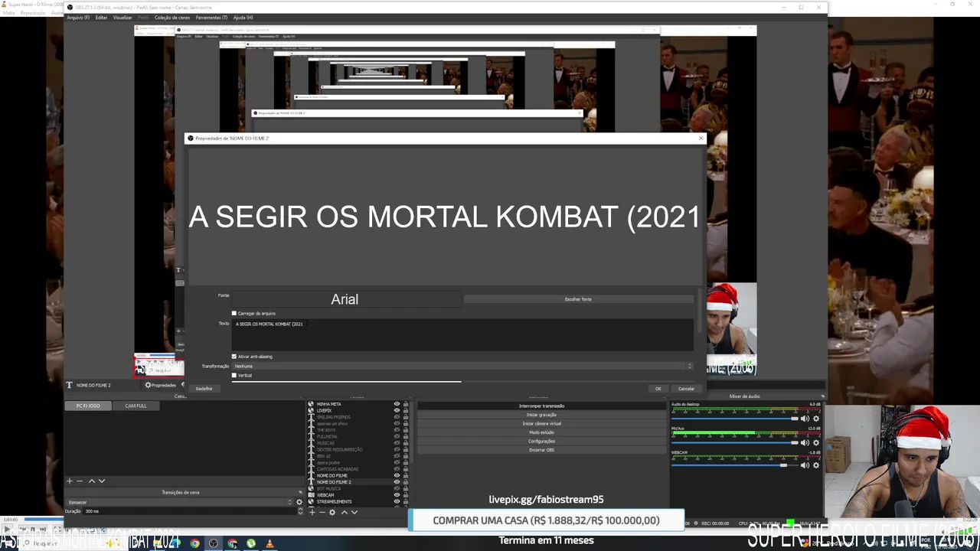Open WEBCAM audio gear settings
The width and height of the screenshot is (980, 551).
coord(816,465)
